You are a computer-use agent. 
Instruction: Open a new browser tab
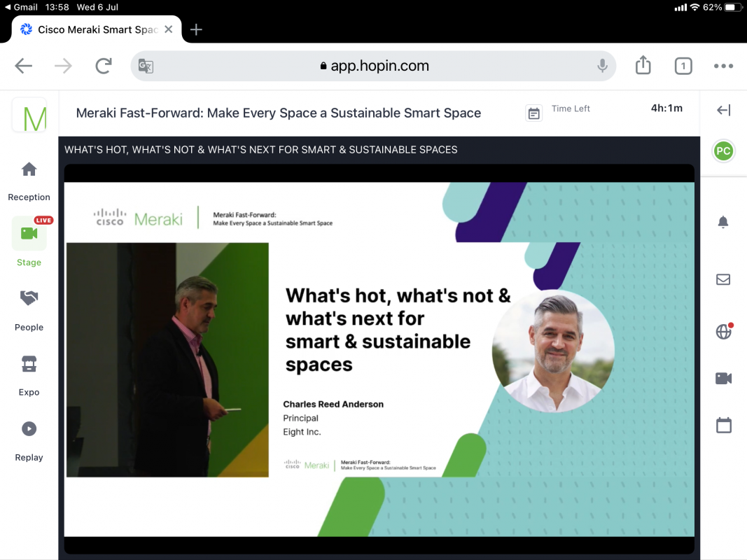[196, 29]
